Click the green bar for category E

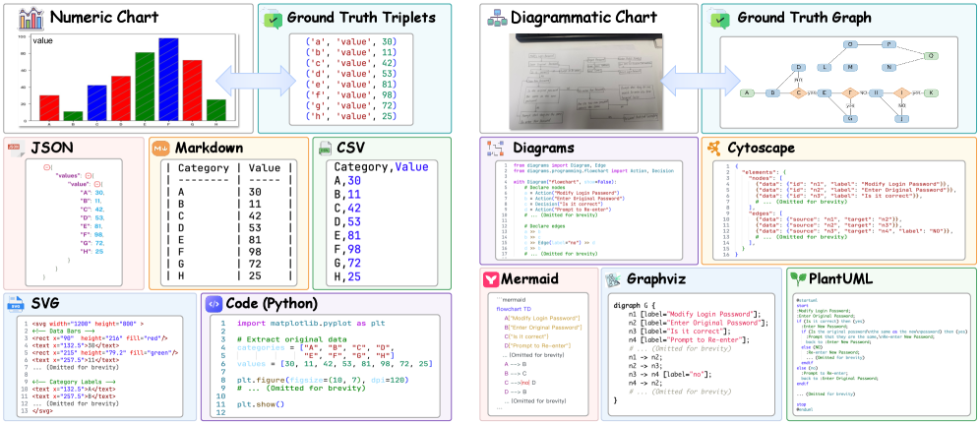coord(145,86)
